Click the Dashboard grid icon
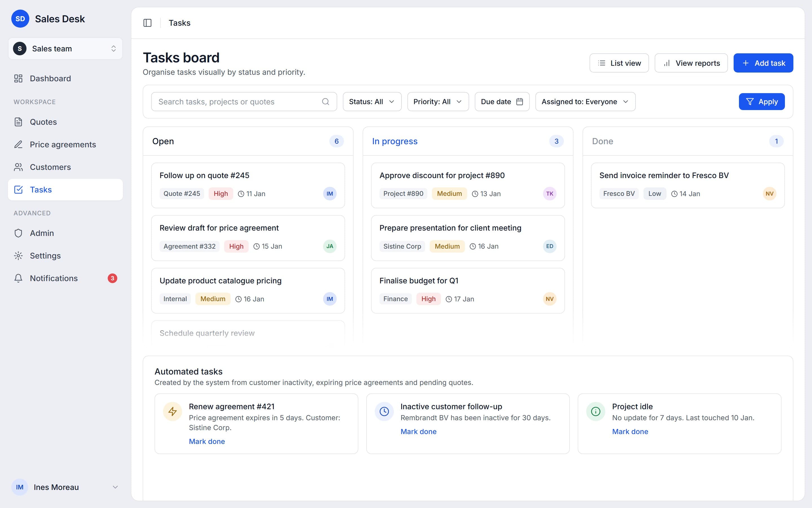The image size is (812, 508). click(18, 78)
